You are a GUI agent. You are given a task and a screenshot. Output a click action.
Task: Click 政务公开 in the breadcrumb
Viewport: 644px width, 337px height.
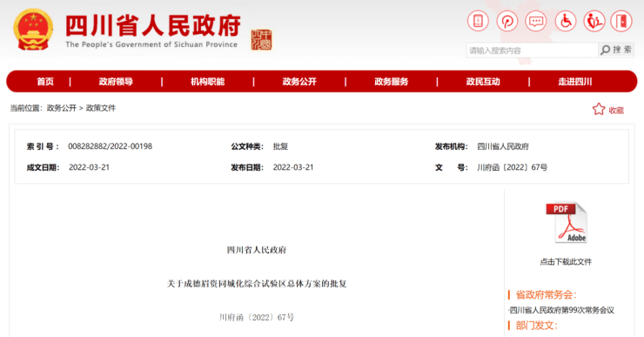[x=62, y=108]
